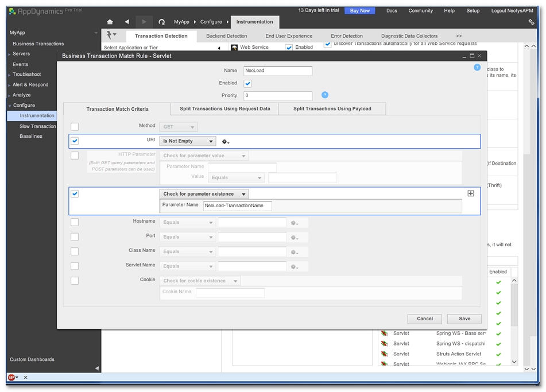Click the Buy Now button

[x=359, y=10]
